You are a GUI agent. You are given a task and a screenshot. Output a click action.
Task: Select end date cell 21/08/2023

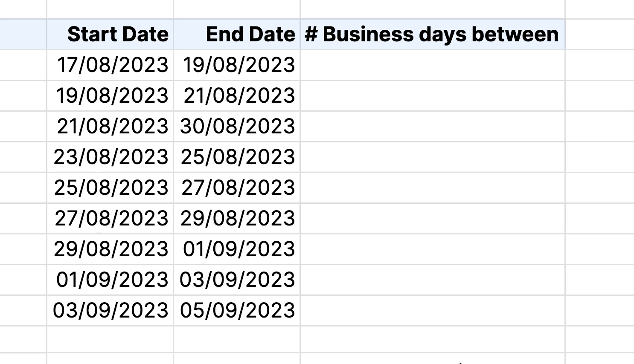tap(237, 96)
